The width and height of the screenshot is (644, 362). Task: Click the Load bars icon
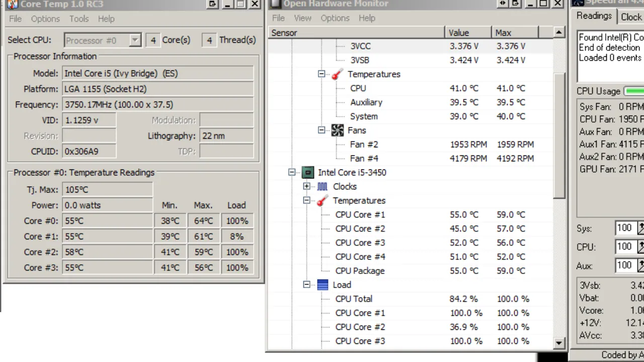[323, 285]
